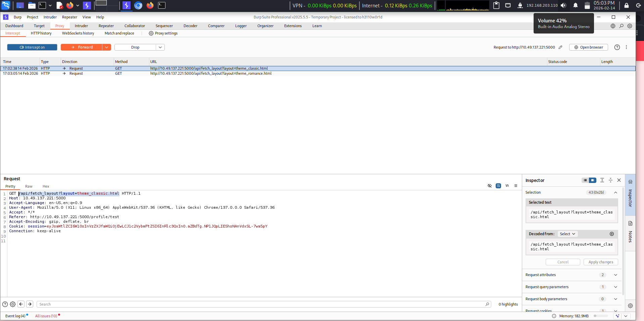Show non-printable newline characters icon
This screenshot has width=644, height=321.
coord(507,186)
